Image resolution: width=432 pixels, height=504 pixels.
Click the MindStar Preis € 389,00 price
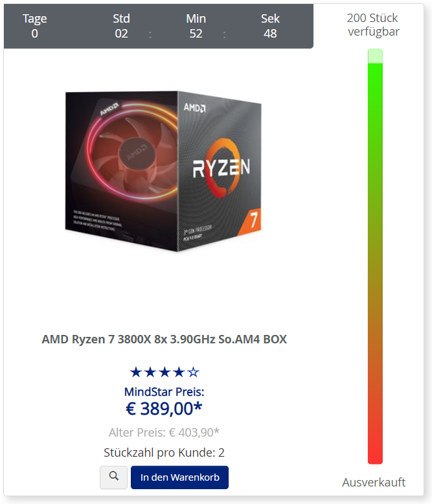164,409
